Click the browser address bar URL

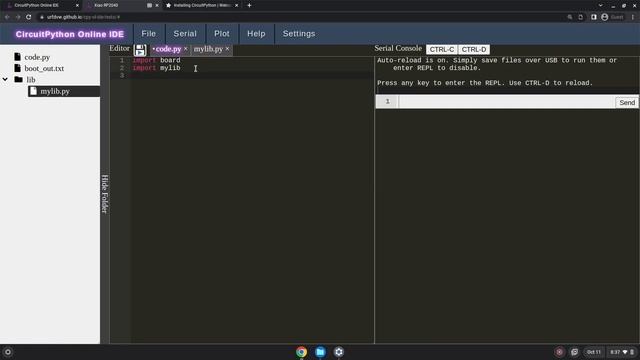click(x=84, y=17)
